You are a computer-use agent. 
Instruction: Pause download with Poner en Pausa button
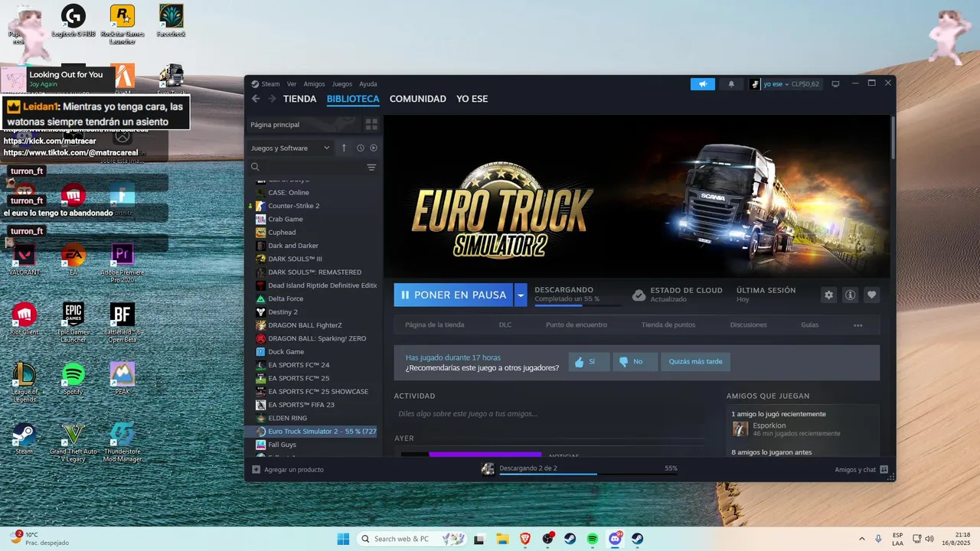tap(454, 295)
